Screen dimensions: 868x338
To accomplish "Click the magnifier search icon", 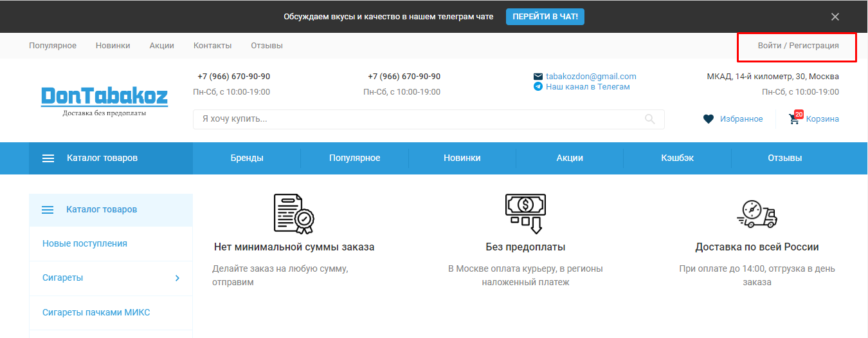I will [649, 119].
